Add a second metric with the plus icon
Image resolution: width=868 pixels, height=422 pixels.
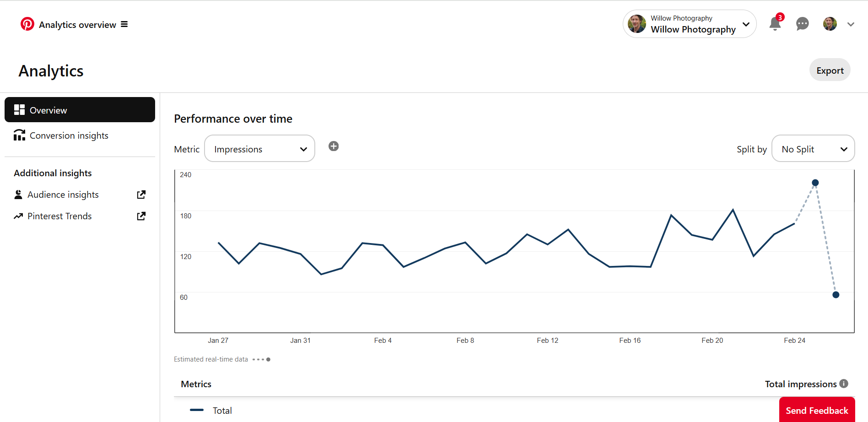tap(334, 146)
